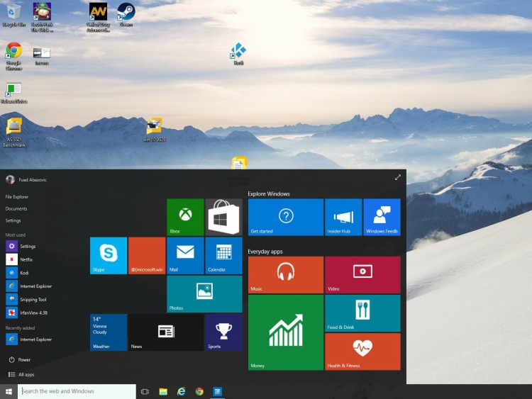The width and height of the screenshot is (532, 399).
Task: Open the Calendar tile
Action: point(223,255)
